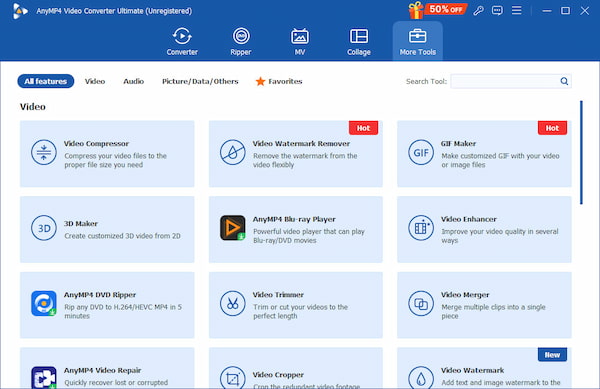Switch to the Collage tab
Image resolution: width=600 pixels, height=389 pixels.
(x=359, y=41)
